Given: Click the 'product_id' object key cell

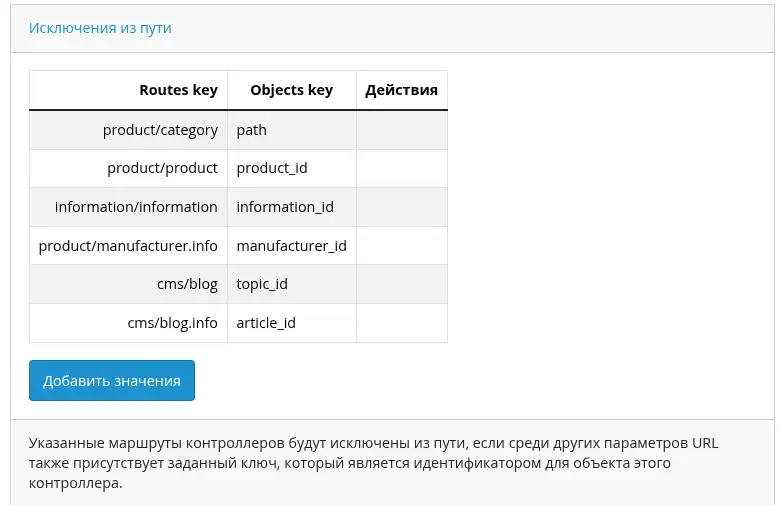Looking at the screenshot, I should tap(272, 168).
